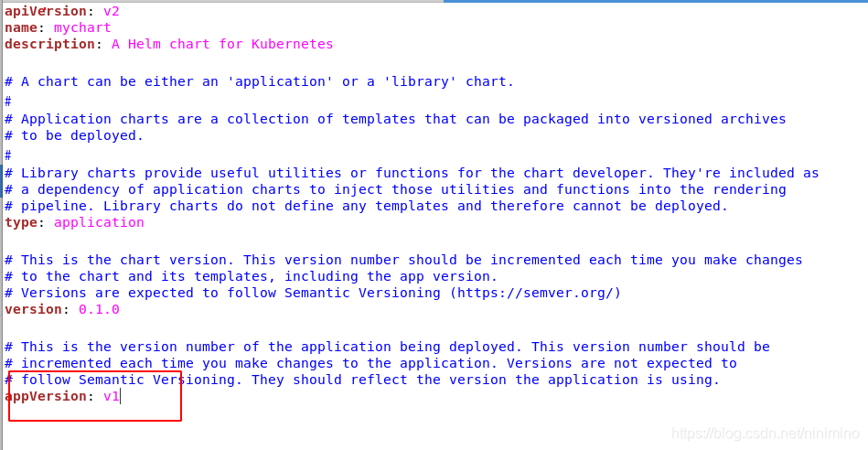Click the appVersion key
Screen dimensions: 868x450
point(45,396)
